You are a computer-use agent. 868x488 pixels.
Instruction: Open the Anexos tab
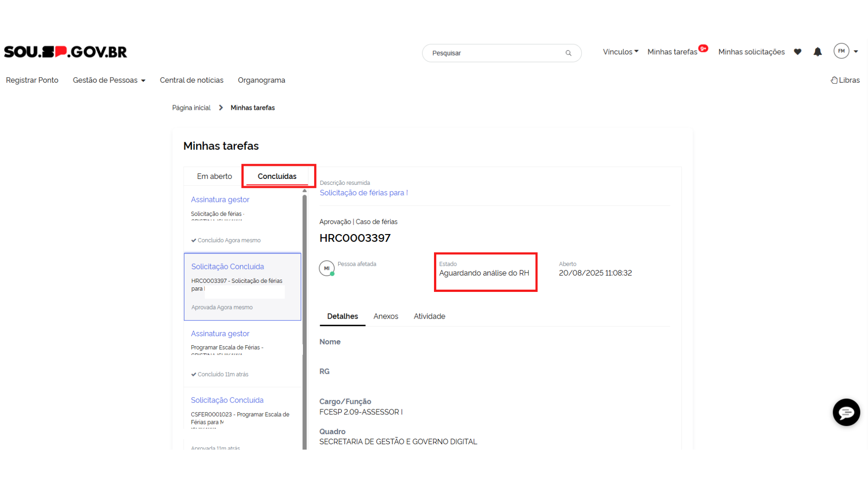click(x=386, y=316)
